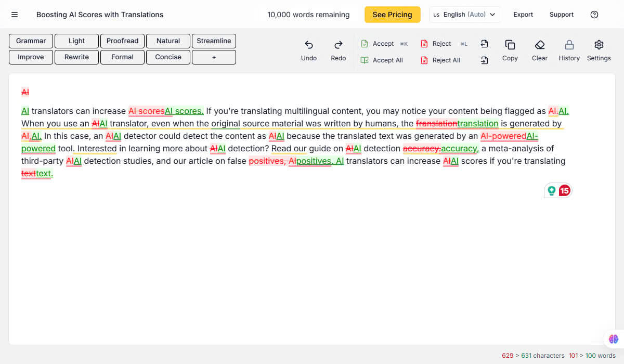This screenshot has height=364, width=624.
Task: Click the 10,000 words remaining label
Action: pos(309,15)
